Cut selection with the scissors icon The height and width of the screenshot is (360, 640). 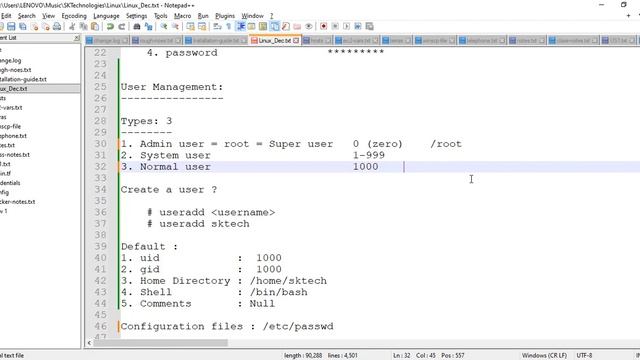pos(72,27)
